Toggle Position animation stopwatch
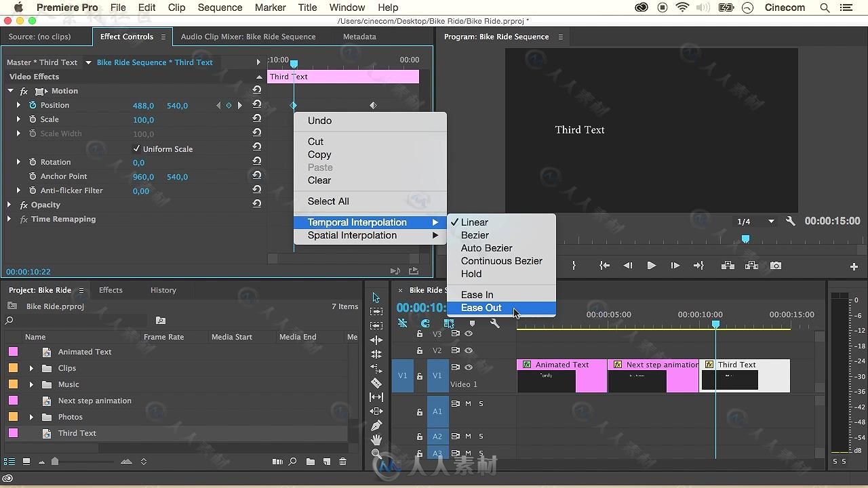This screenshot has height=488, width=868. pyautogui.click(x=33, y=105)
